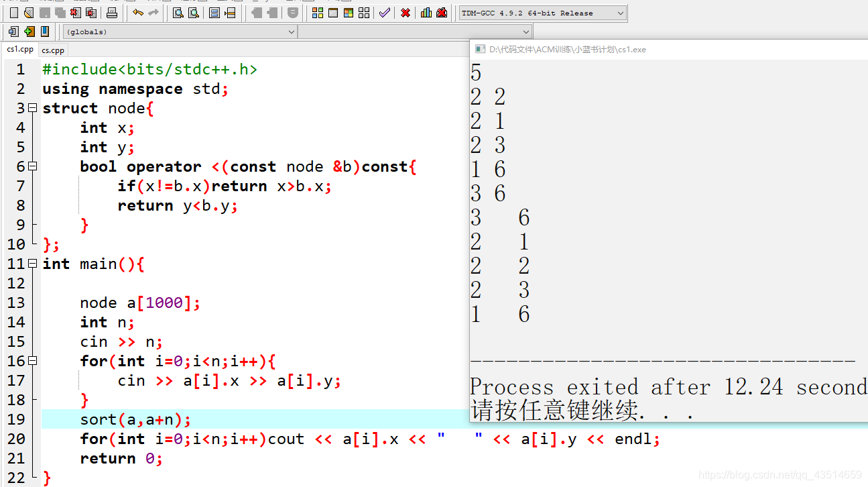The width and height of the screenshot is (868, 487).
Task: Redo the last undone edit
Action: [153, 13]
